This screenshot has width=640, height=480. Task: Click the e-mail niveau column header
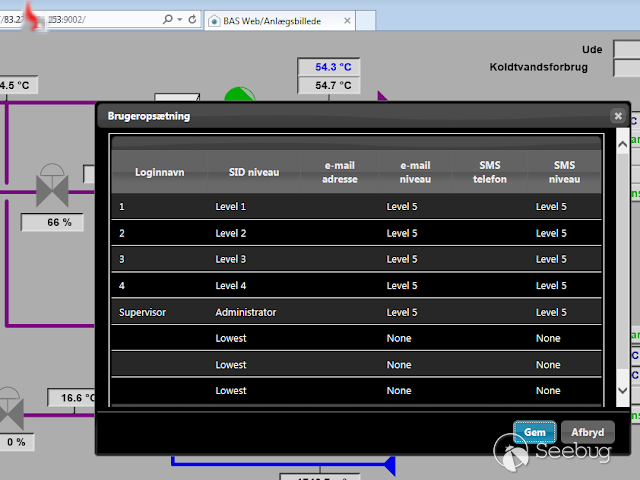(415, 172)
